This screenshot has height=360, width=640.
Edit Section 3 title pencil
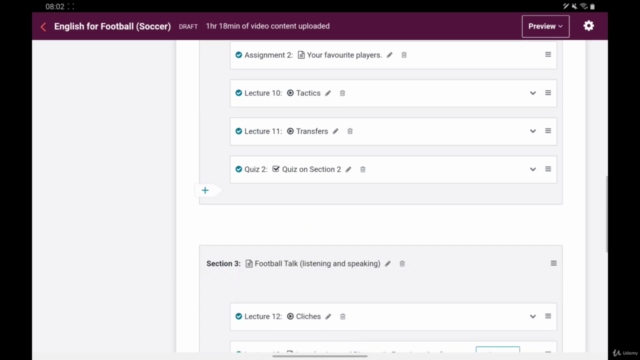pyautogui.click(x=388, y=264)
